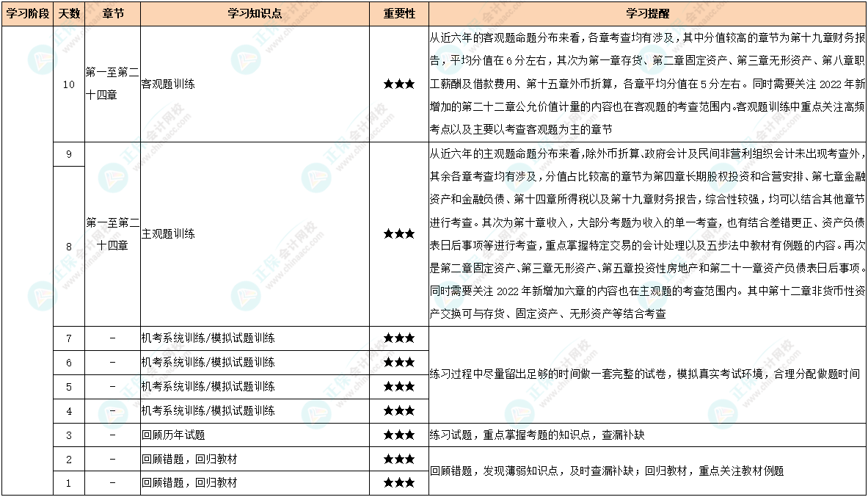Select the star rating in the 回顾历年试题 row

tap(398, 435)
